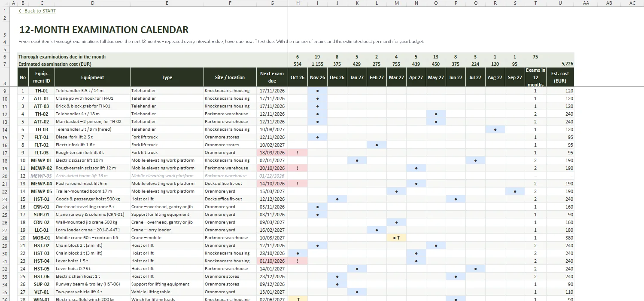Select the 12-MONTH EXAMINATION CALENDAR title cell
The image size is (644, 301).
click(x=104, y=30)
